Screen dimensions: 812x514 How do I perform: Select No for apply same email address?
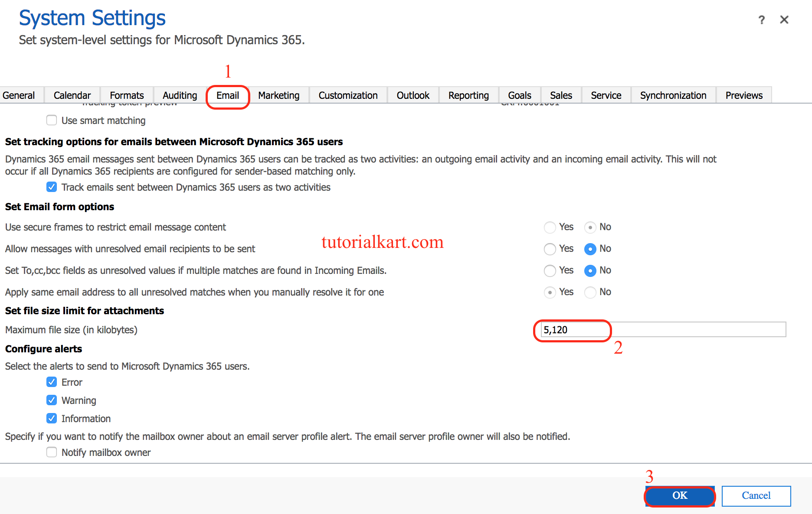coord(590,292)
